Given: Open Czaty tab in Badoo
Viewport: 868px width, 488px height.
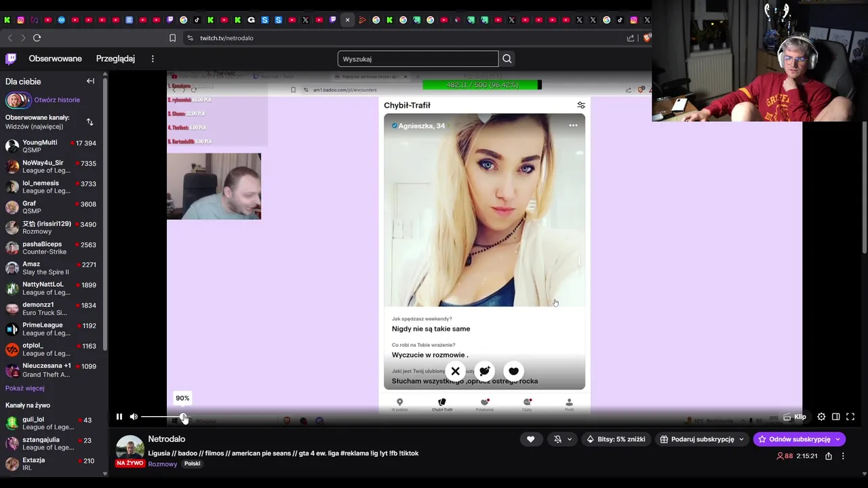Looking at the screenshot, I should 527,405.
